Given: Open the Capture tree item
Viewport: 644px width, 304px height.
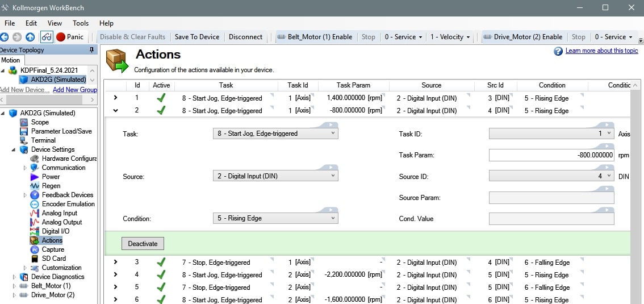Looking at the screenshot, I should [x=53, y=249].
